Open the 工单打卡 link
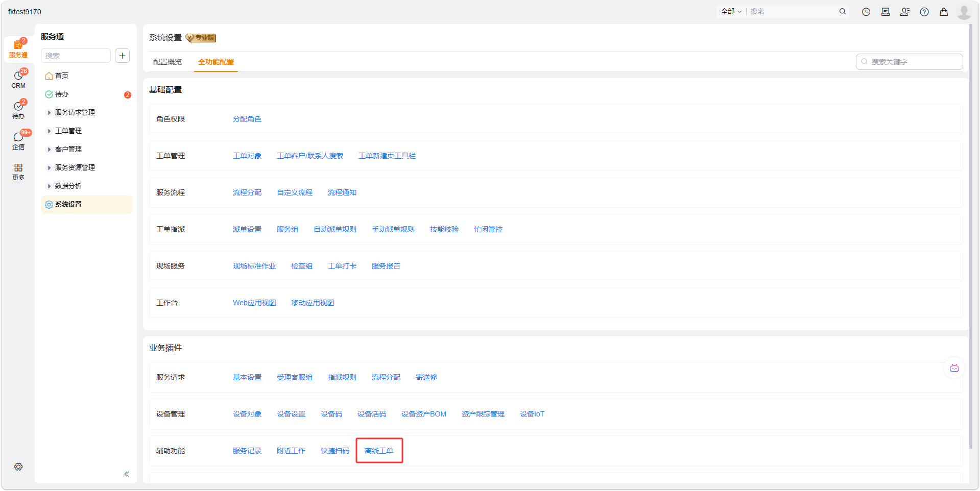980x491 pixels. point(342,266)
